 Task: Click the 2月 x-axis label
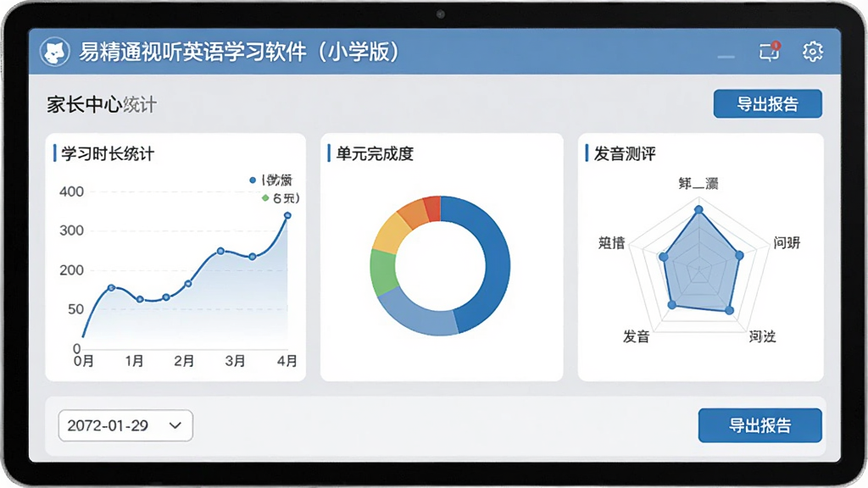click(x=184, y=361)
